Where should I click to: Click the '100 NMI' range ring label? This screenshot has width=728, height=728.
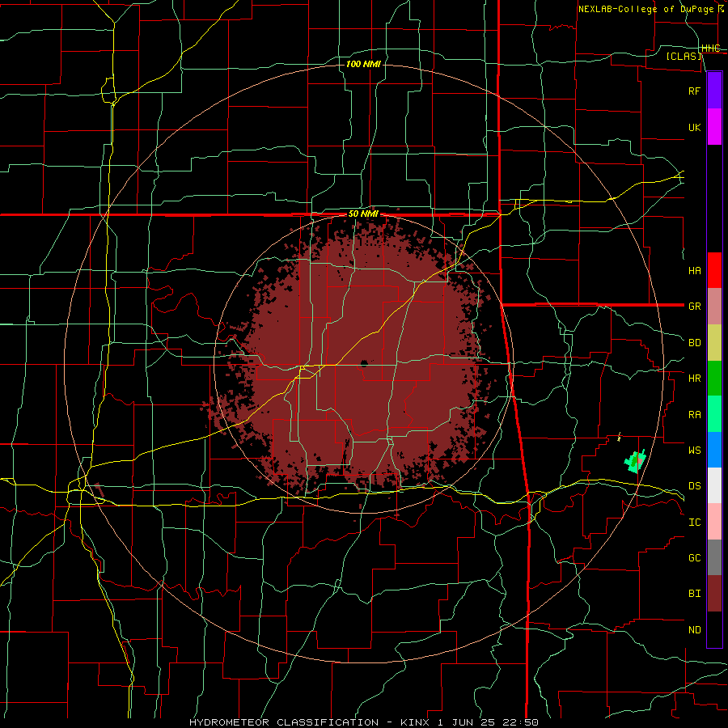point(363,64)
